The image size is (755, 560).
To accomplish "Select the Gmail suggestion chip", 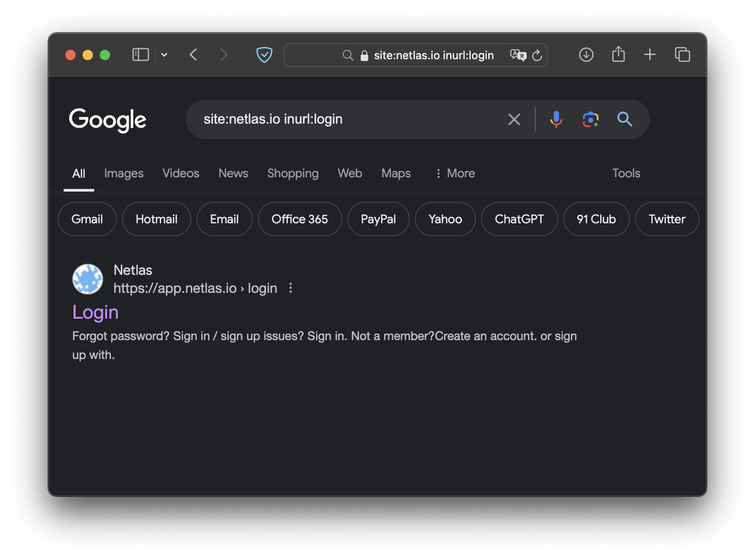I will (87, 219).
